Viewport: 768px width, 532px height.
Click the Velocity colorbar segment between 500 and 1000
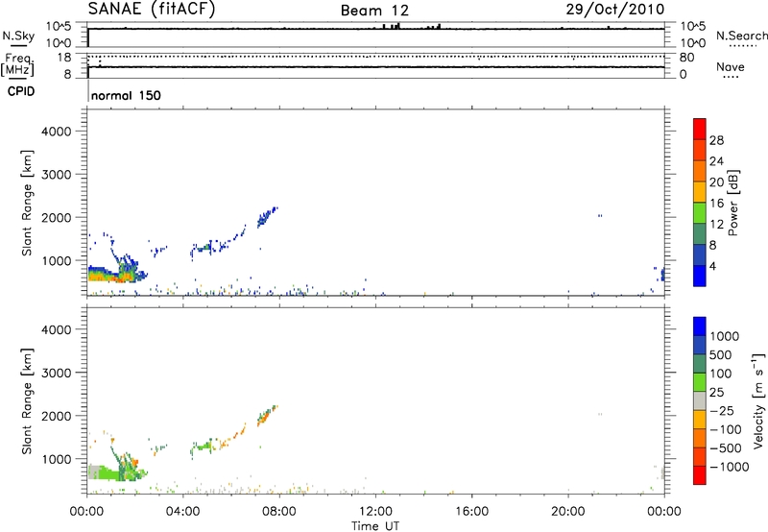(x=700, y=345)
